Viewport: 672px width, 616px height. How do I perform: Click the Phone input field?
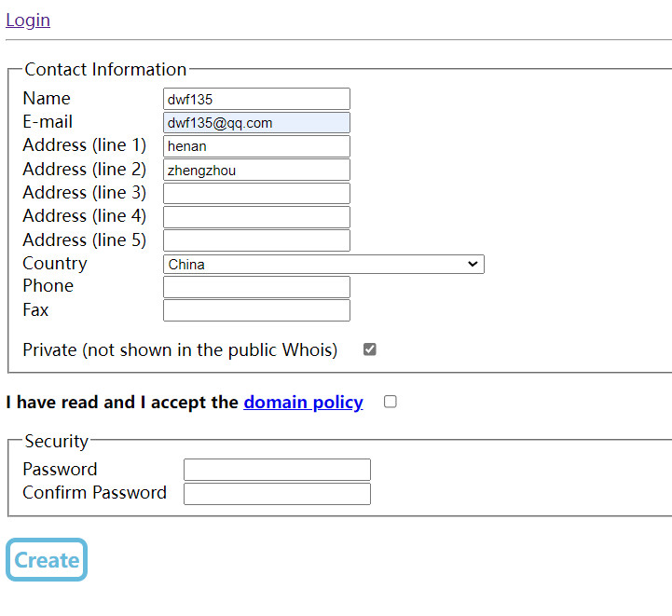[256, 287]
